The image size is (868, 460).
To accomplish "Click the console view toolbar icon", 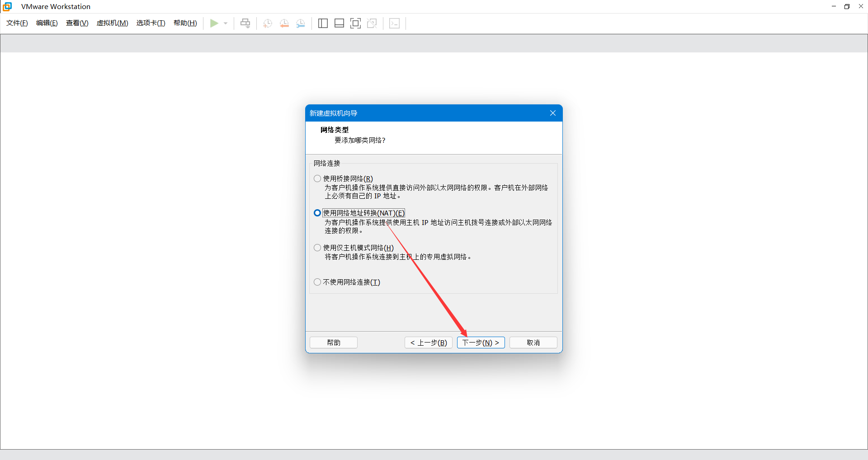I will [395, 23].
